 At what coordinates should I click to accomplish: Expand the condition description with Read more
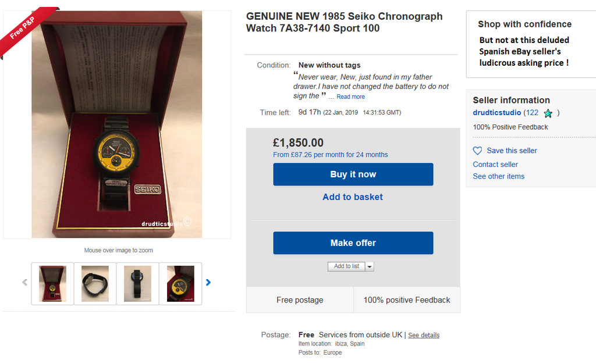tap(350, 97)
